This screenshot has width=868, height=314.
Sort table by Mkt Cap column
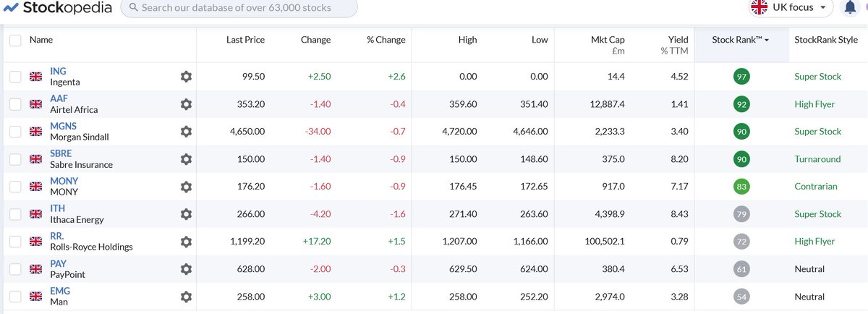click(x=608, y=45)
